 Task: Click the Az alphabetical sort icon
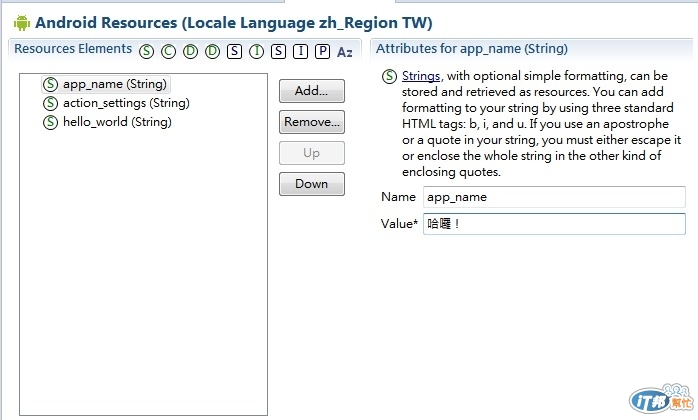345,52
